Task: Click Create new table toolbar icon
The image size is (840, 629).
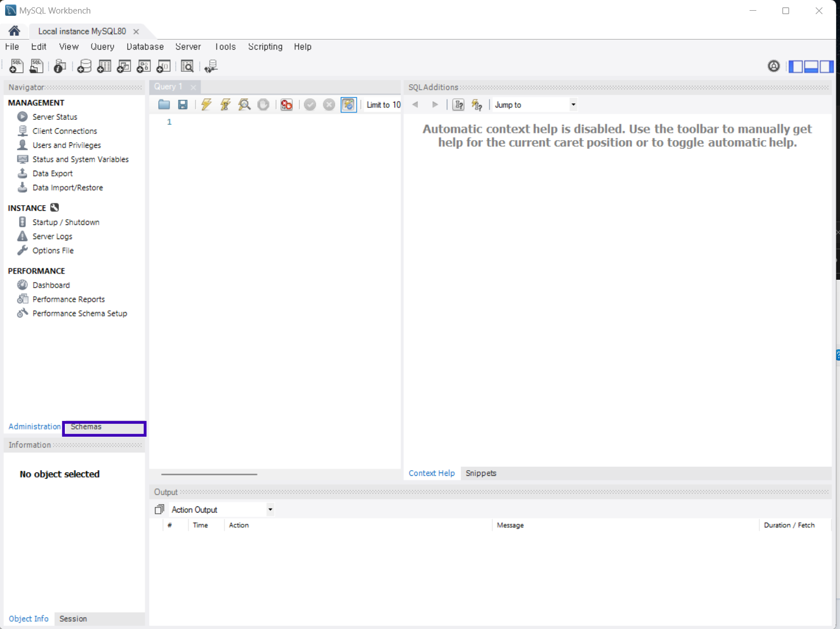Action: click(104, 66)
